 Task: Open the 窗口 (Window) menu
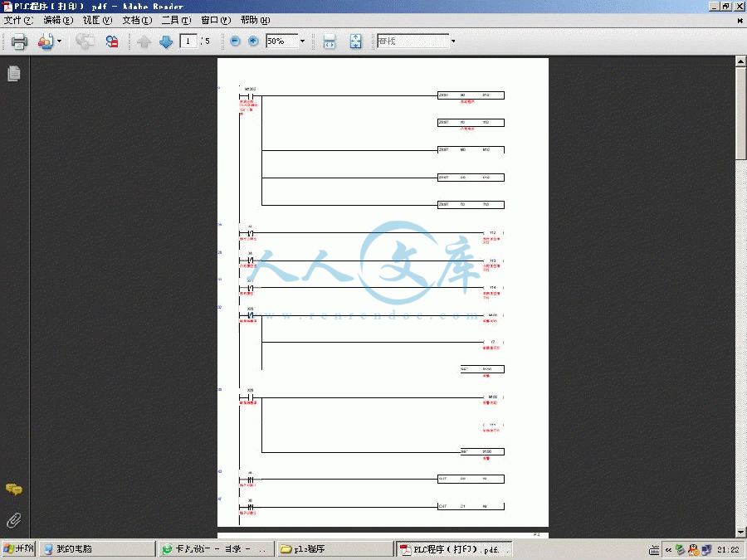[216, 20]
